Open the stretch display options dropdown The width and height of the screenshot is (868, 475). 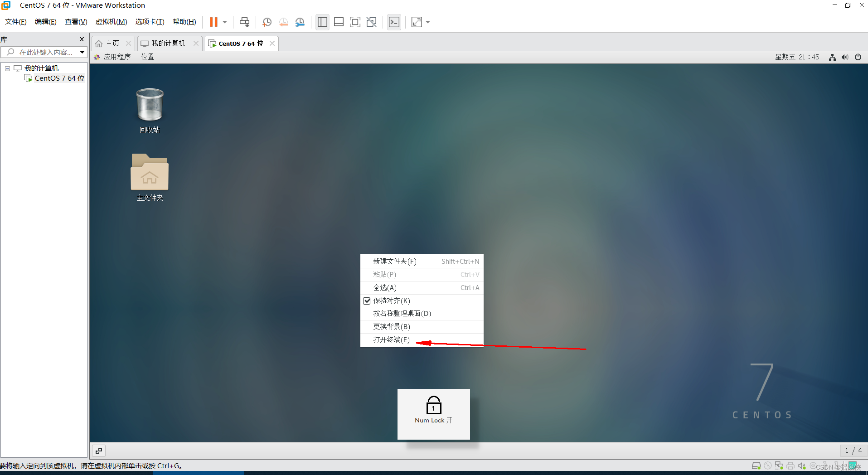click(x=428, y=22)
